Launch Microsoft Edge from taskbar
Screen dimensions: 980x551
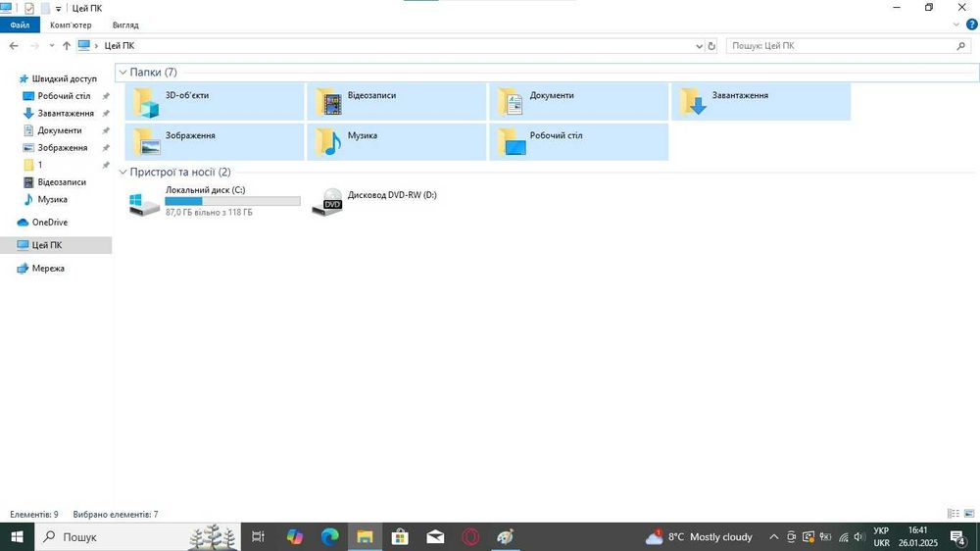(330, 536)
